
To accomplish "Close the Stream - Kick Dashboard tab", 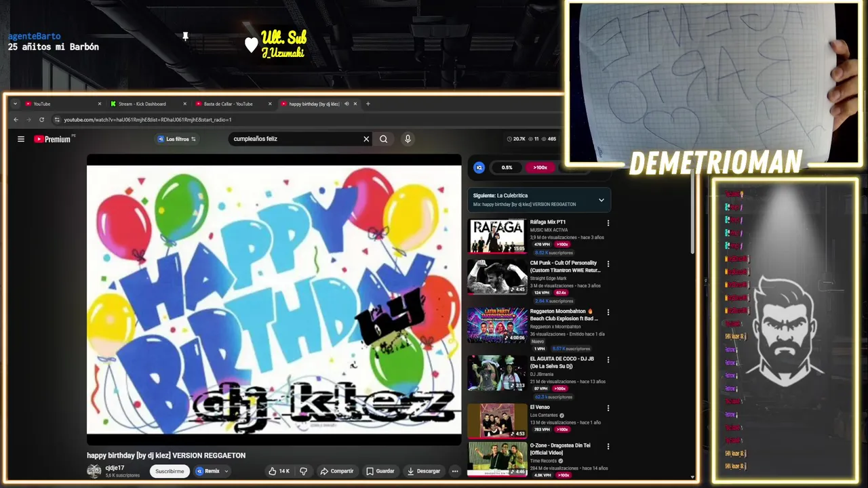I will coord(184,104).
